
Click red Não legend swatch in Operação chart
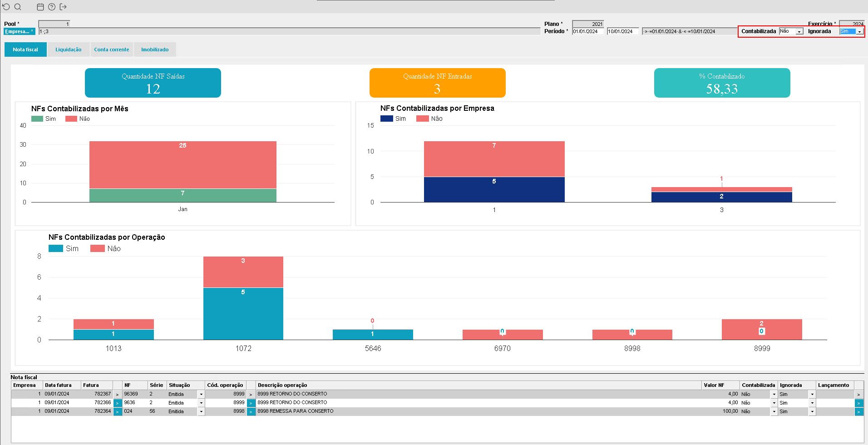click(x=98, y=248)
